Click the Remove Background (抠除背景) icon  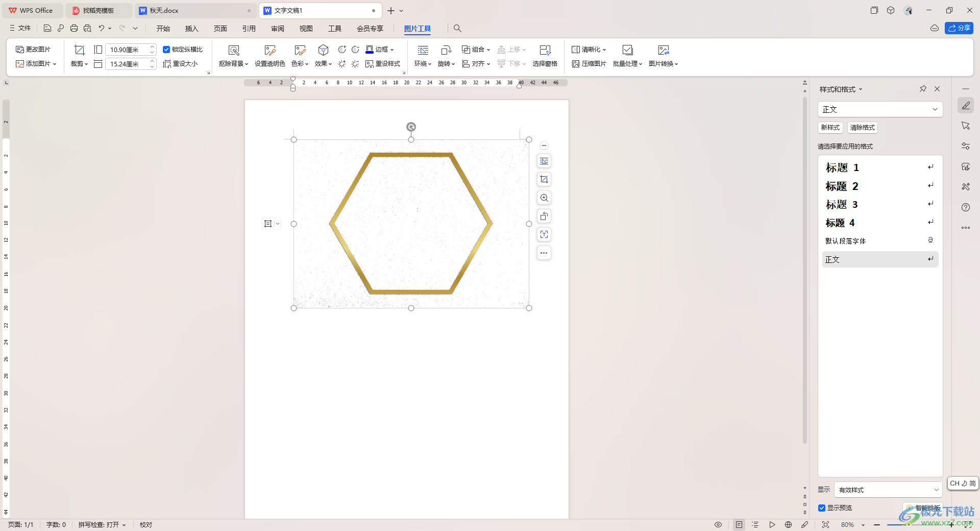[x=234, y=50]
